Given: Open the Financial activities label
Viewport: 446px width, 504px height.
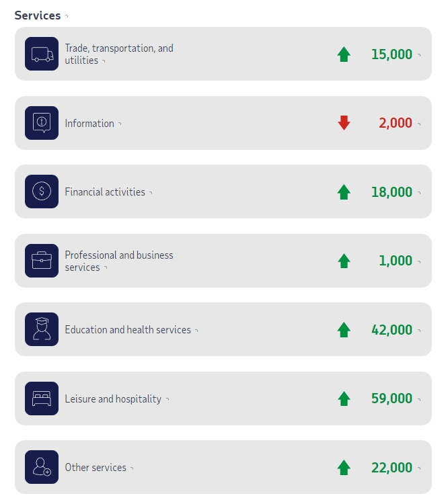Looking at the screenshot, I should tap(105, 192).
